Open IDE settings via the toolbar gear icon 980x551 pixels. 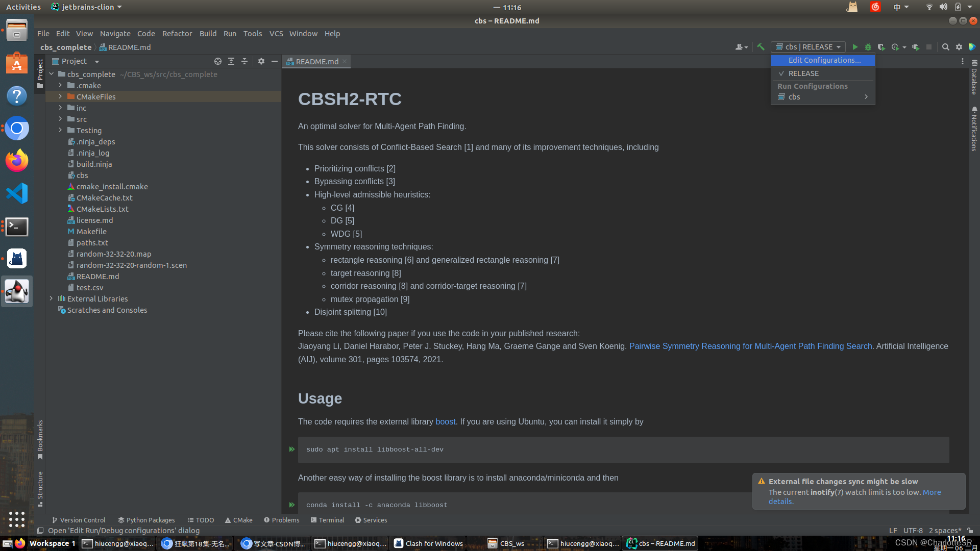[x=959, y=46]
